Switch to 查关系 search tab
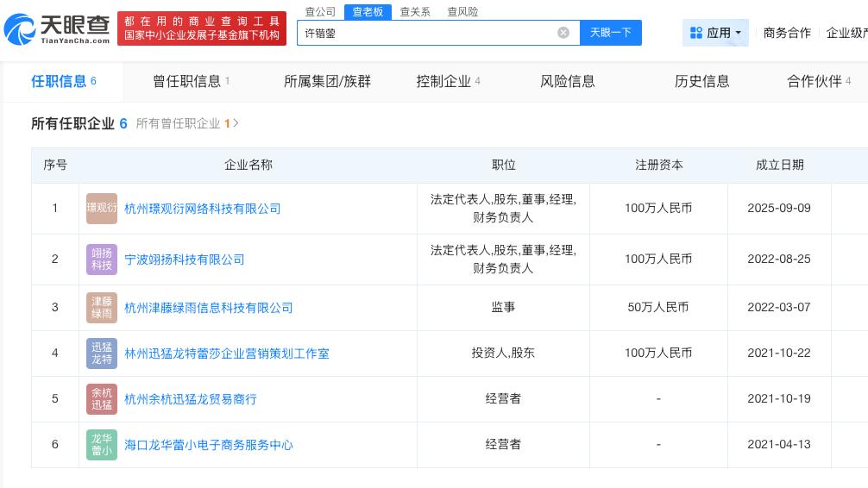868x488 pixels. 415,11
